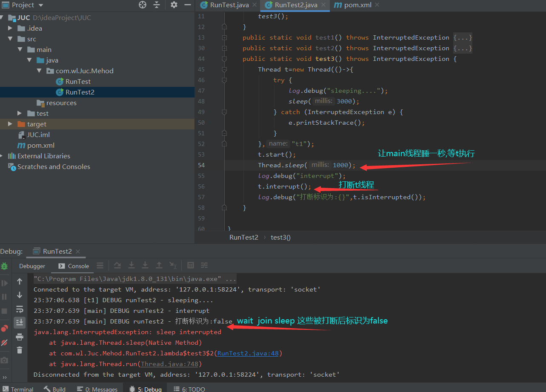Collapse the java folder arrow
Image resolution: width=546 pixels, height=392 pixels.
[x=29, y=60]
